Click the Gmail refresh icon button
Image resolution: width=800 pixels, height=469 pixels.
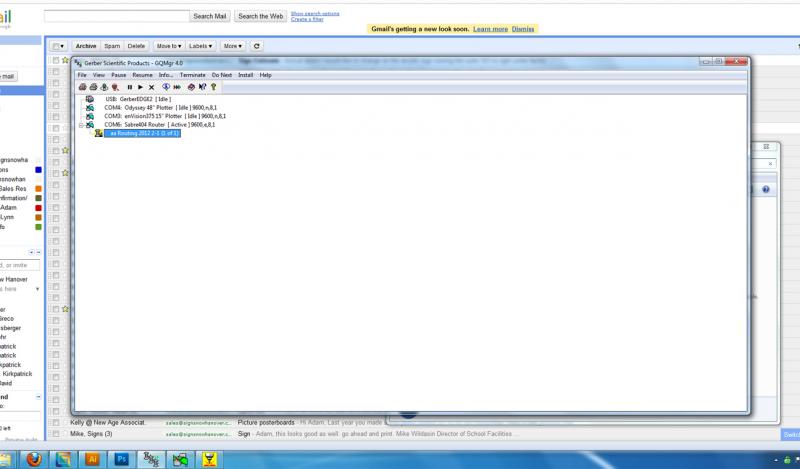click(x=257, y=46)
